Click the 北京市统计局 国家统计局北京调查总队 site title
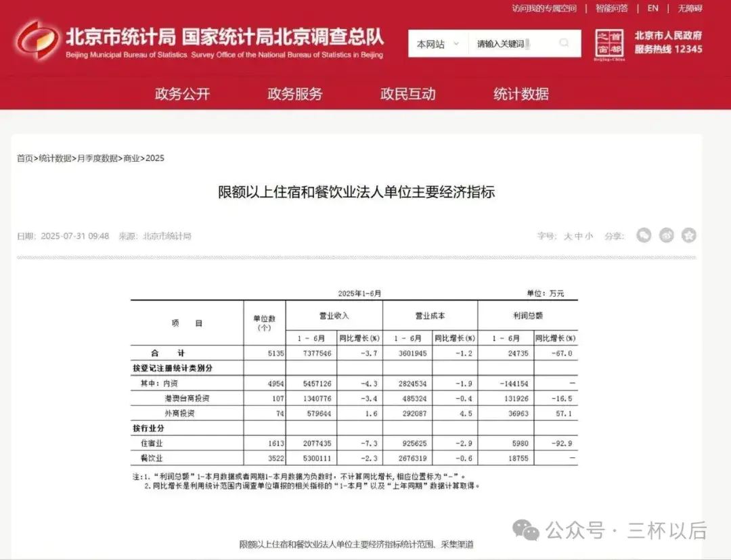Image resolution: width=731 pixels, height=560 pixels. (225, 37)
